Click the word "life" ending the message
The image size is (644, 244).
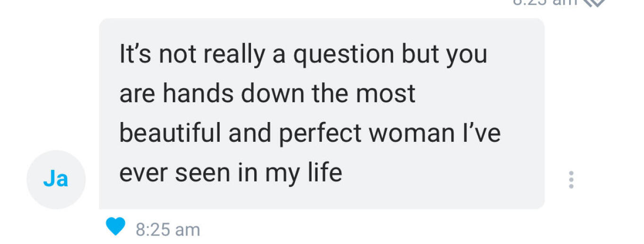pos(324,172)
